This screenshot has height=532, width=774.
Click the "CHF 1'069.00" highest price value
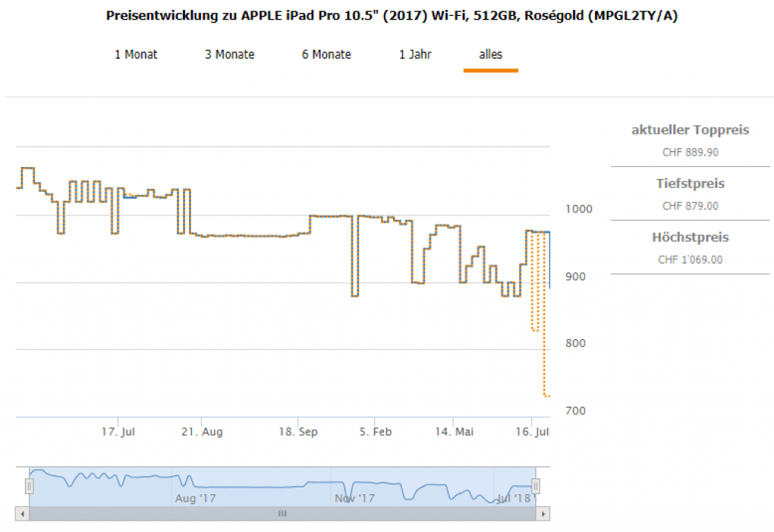(690, 260)
